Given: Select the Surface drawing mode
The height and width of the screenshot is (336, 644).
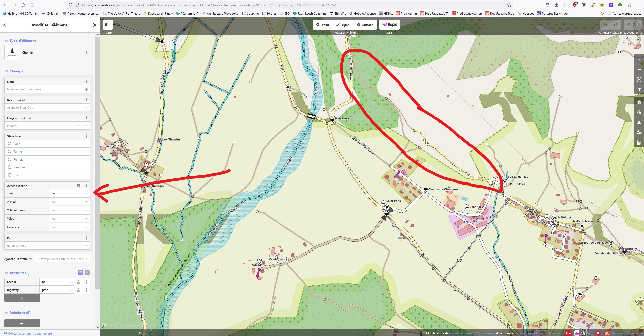Looking at the screenshot, I should (365, 25).
